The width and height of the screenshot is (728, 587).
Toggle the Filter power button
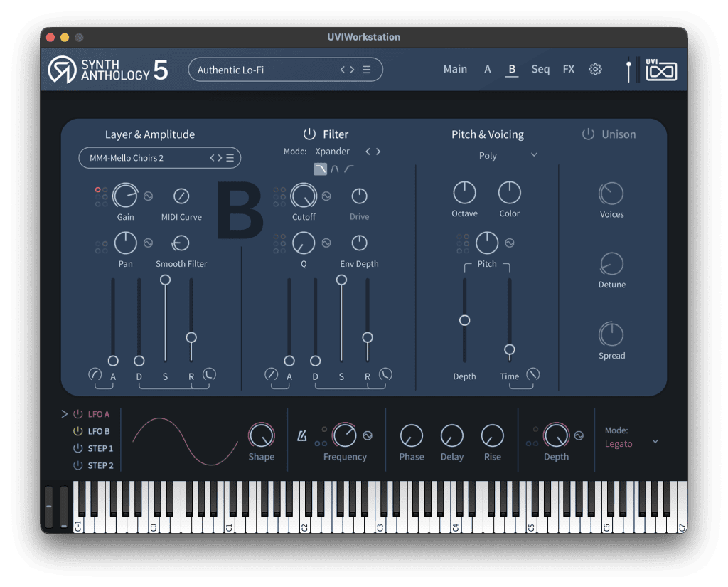(x=309, y=134)
